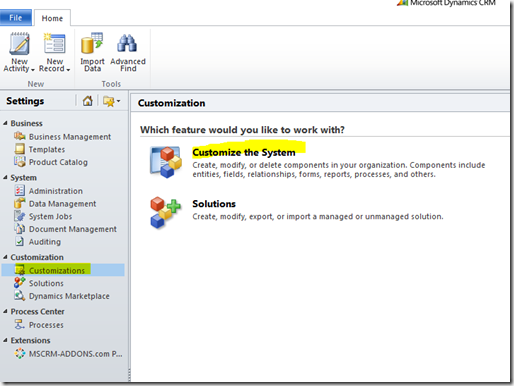This screenshot has width=514, height=386.
Task: Switch to the Home ribbon tab
Action: 52,18
